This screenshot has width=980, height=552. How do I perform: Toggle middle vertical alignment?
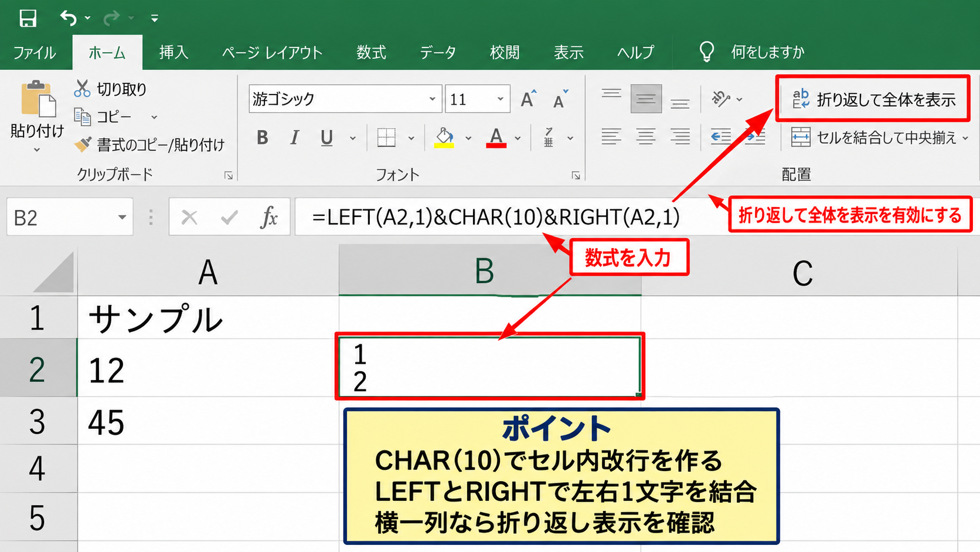pyautogui.click(x=646, y=99)
